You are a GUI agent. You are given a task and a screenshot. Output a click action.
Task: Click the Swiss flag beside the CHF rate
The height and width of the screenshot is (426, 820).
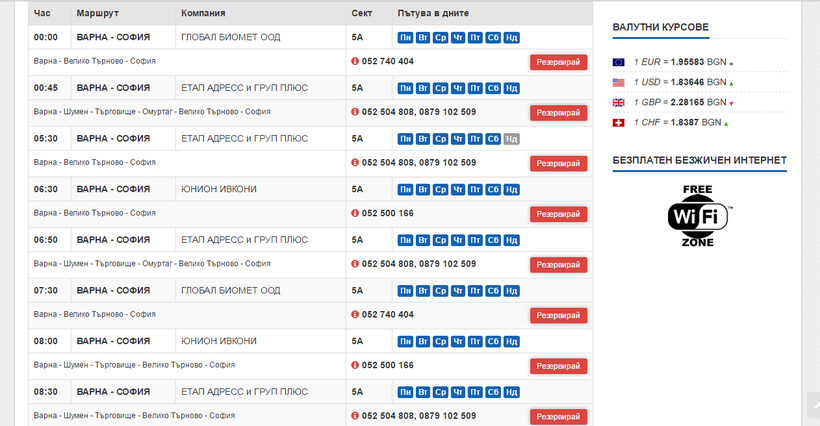(x=618, y=122)
